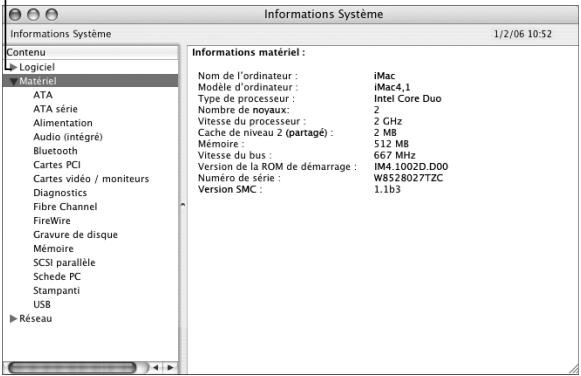581x376 pixels.
Task: Select the ATA hardware item
Action: point(43,95)
